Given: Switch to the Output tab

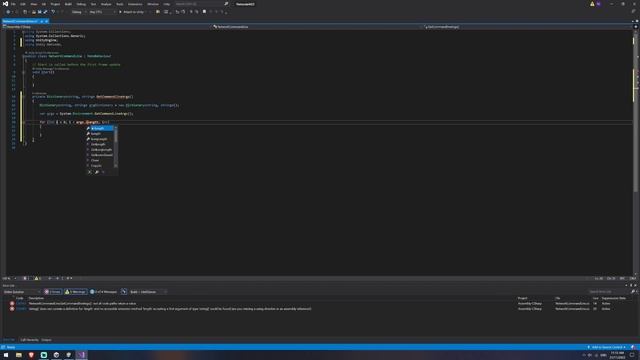Looking at the screenshot, I should [47, 340].
